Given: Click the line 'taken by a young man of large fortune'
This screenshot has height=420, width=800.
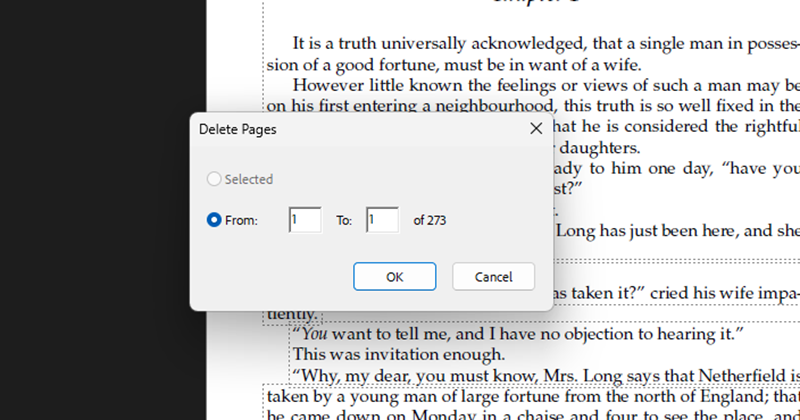Looking at the screenshot, I should (x=533, y=397).
